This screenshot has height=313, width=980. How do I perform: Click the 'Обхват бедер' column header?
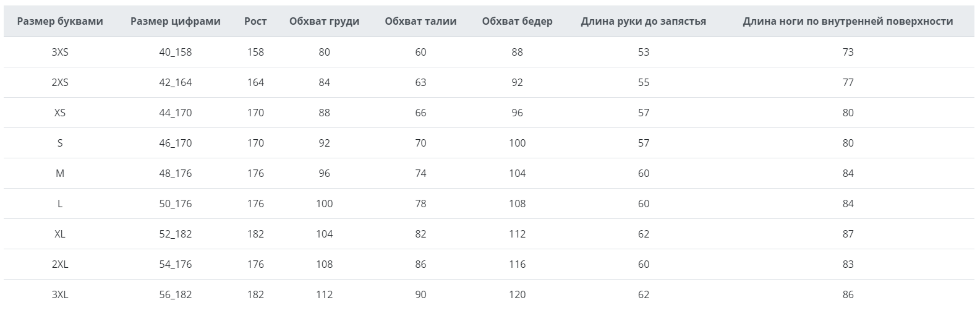coord(517,21)
